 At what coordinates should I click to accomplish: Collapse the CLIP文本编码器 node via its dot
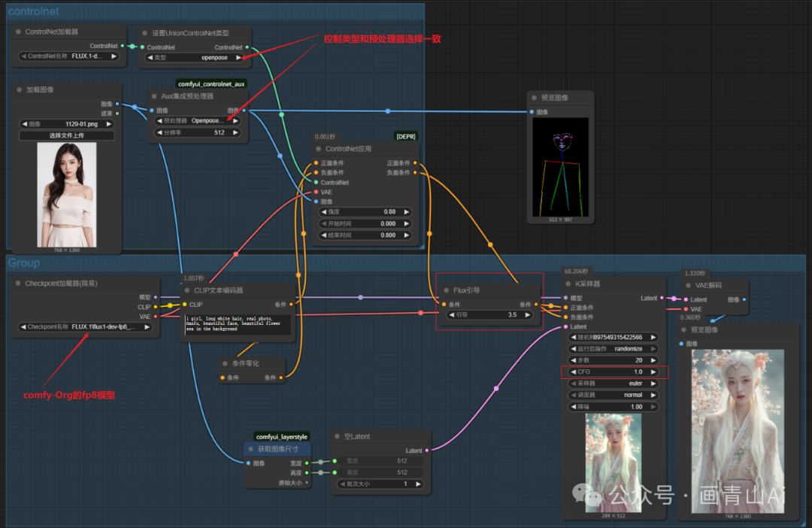(x=187, y=290)
